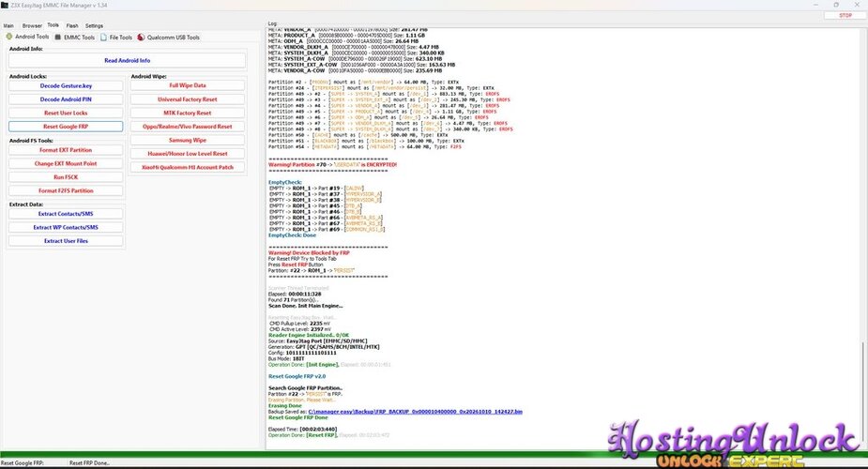
Task: Click the Samsung Wipe button
Action: pyautogui.click(x=188, y=141)
